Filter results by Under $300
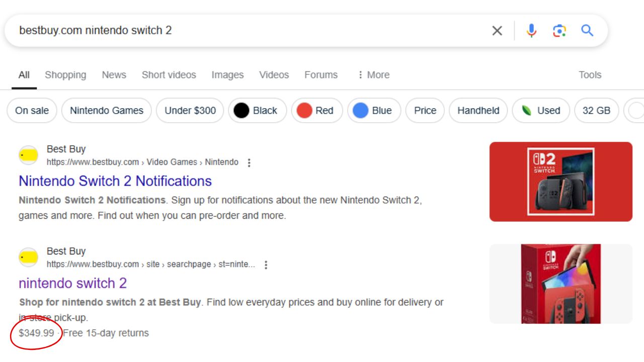Image resolution: width=644 pixels, height=362 pixels. tap(190, 111)
